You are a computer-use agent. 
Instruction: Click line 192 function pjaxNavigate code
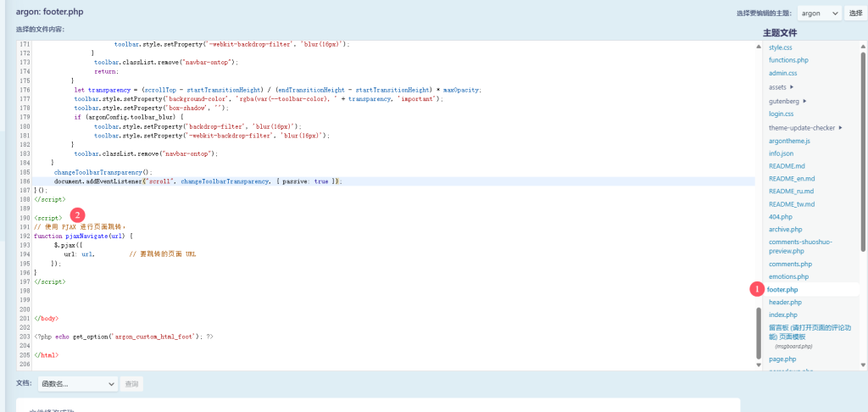84,236
